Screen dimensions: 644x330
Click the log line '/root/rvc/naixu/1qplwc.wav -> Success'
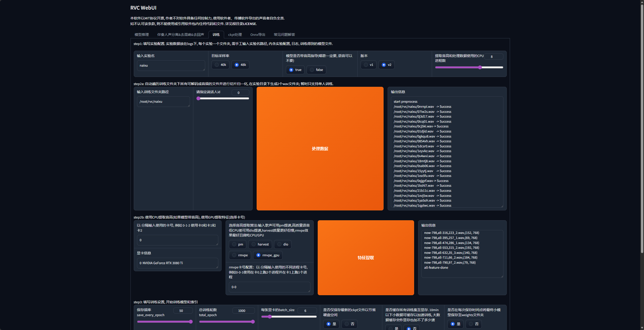(422, 206)
